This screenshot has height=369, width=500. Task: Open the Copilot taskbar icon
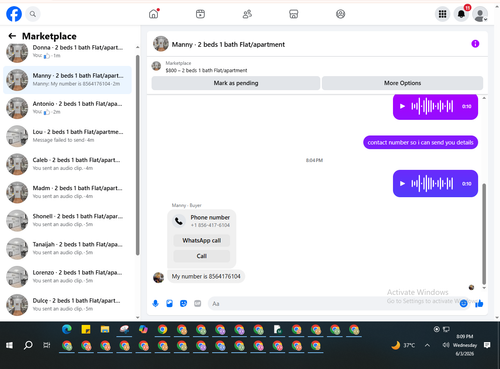point(143,329)
